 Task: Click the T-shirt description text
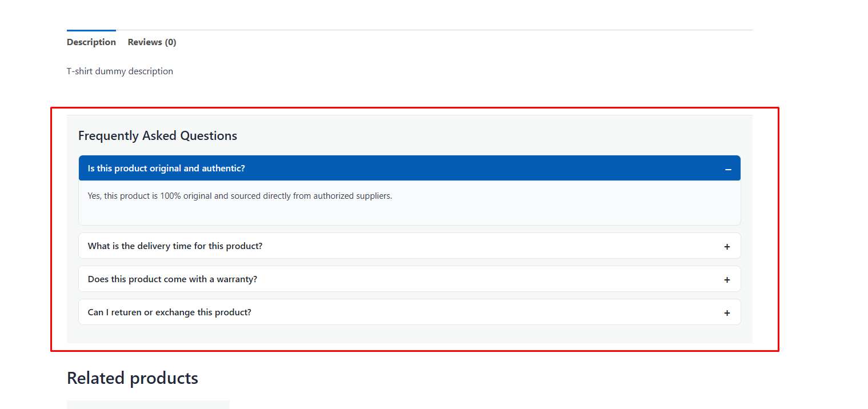[x=120, y=71]
